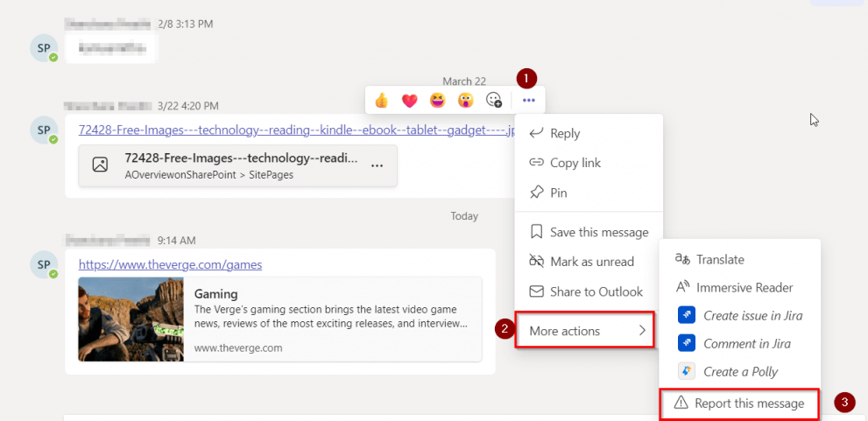Image resolution: width=868 pixels, height=421 pixels.
Task: Choose Copy link menu option
Action: click(575, 163)
